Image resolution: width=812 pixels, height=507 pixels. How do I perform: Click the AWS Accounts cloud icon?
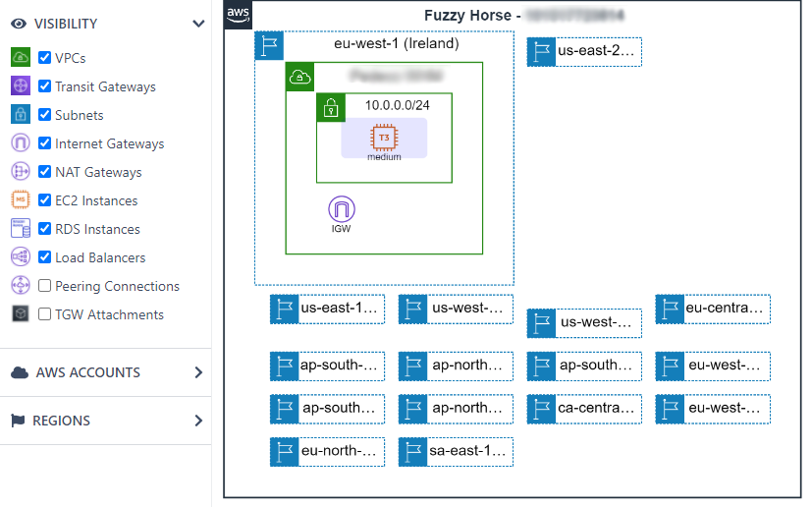(20, 372)
